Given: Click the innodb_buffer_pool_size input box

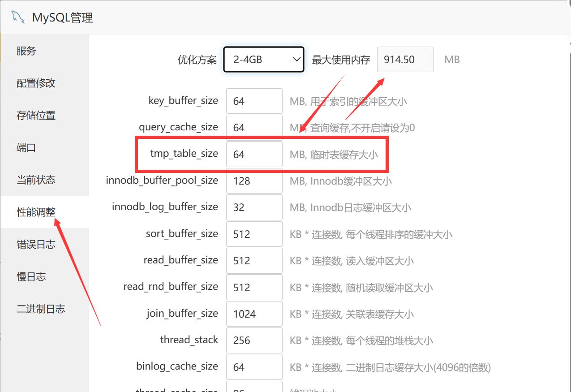Looking at the screenshot, I should [254, 181].
